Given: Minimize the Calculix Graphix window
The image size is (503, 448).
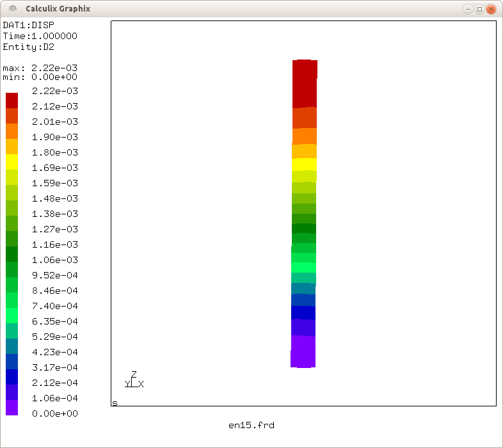Looking at the screenshot, I should (468, 9).
